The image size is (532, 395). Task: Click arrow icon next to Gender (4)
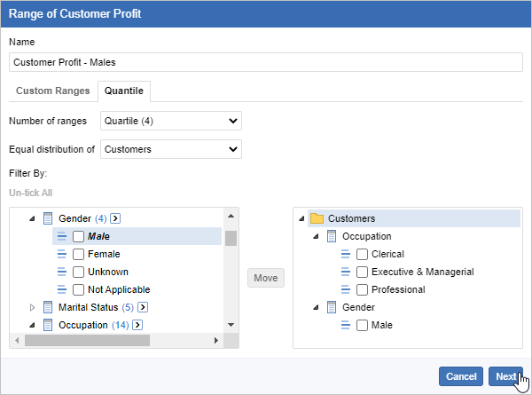[x=115, y=218]
